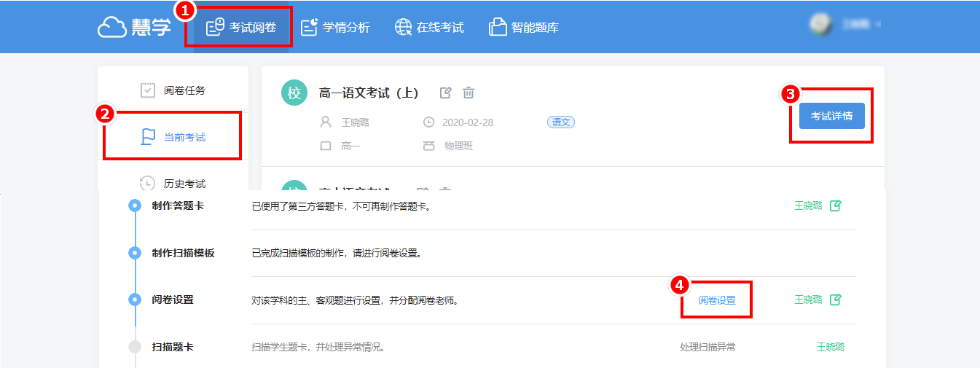
Task: Switch to 学情分析 tab
Action: point(336,28)
